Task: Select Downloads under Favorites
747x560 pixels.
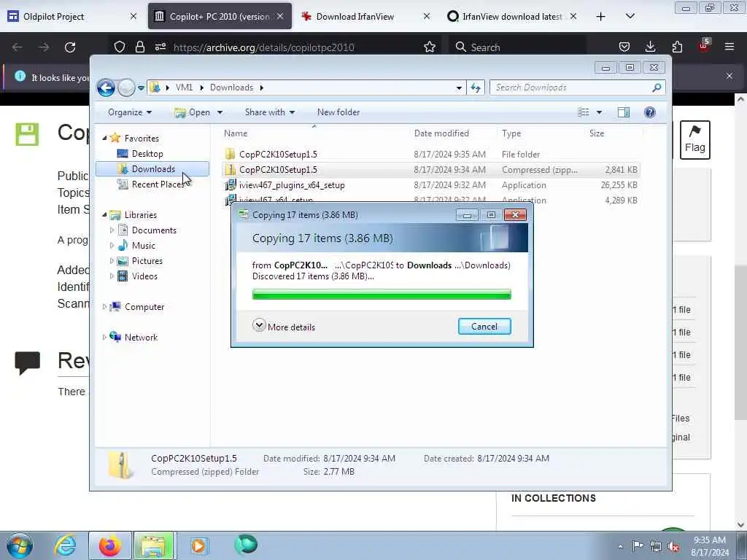Action: (x=152, y=169)
